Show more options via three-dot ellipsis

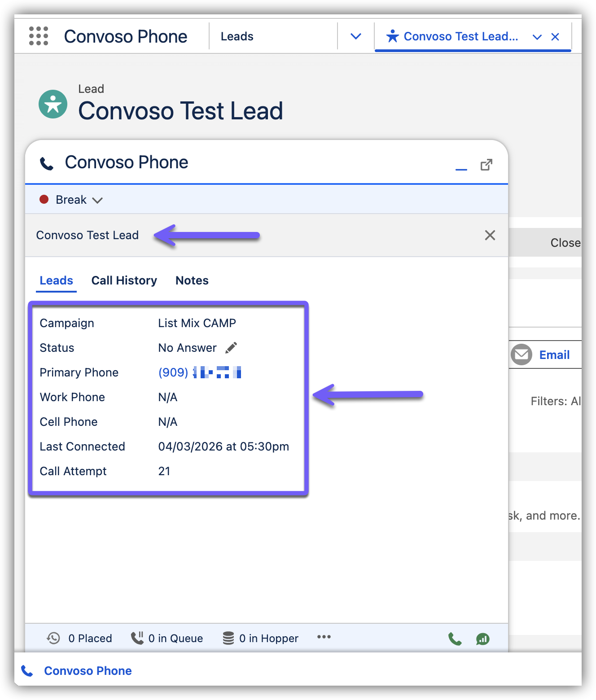pos(324,637)
